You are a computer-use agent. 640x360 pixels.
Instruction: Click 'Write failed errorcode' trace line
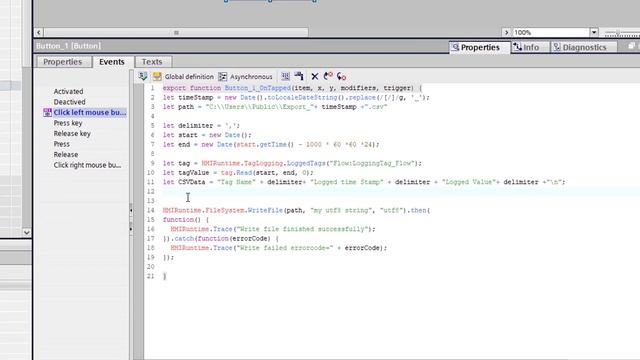tap(278, 248)
